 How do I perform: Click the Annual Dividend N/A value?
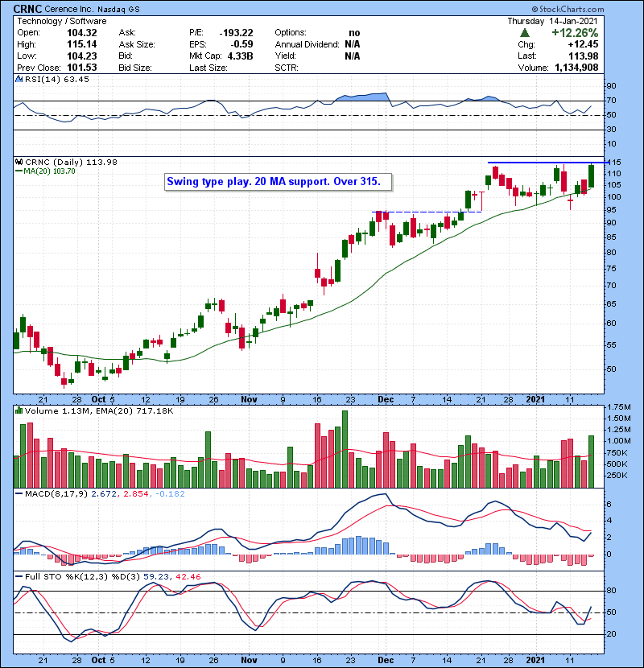tap(353, 44)
